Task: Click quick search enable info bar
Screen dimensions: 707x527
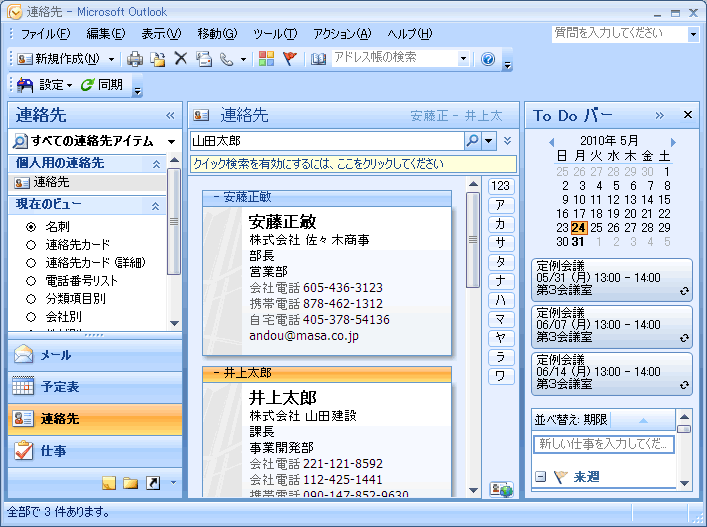Action: (x=354, y=164)
